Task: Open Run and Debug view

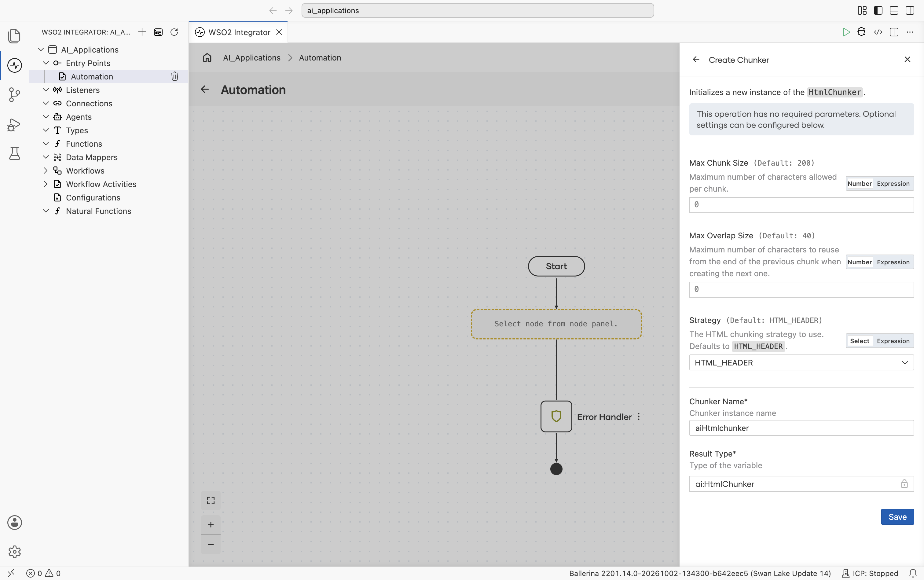Action: click(15, 124)
